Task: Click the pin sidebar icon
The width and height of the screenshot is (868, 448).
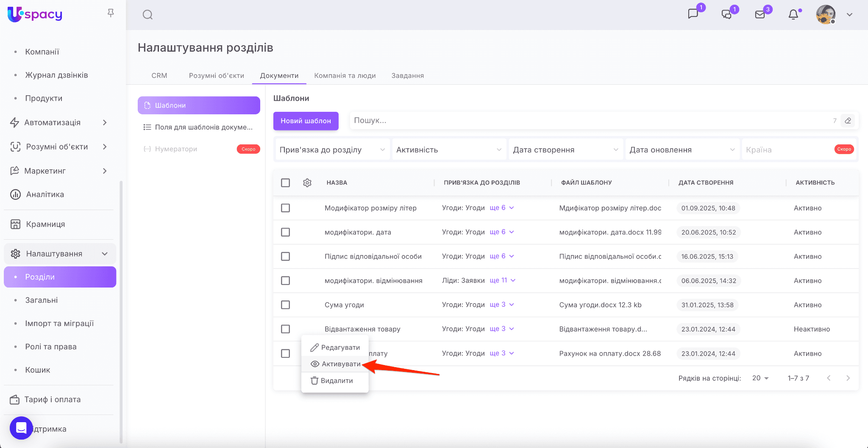Action: point(111,13)
